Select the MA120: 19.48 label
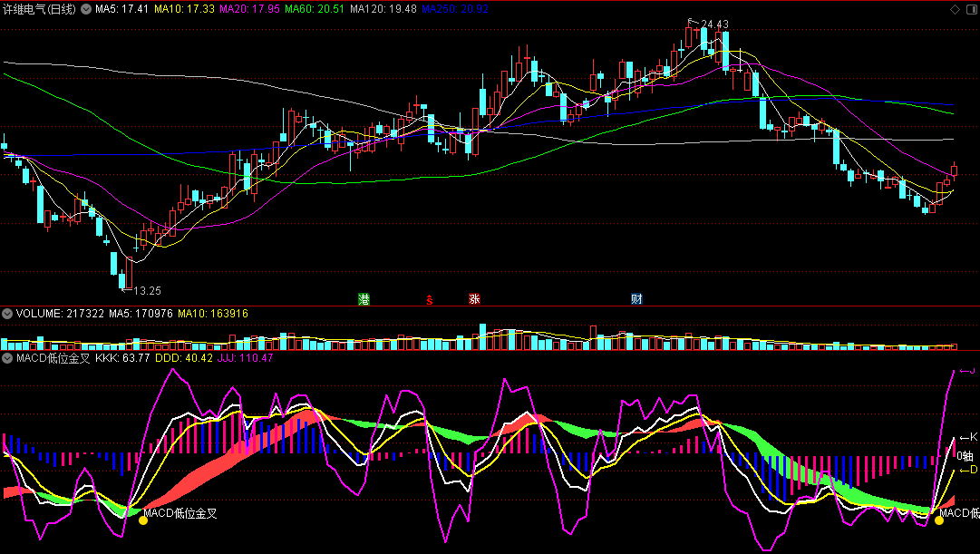The height and width of the screenshot is (554, 980). (383, 9)
